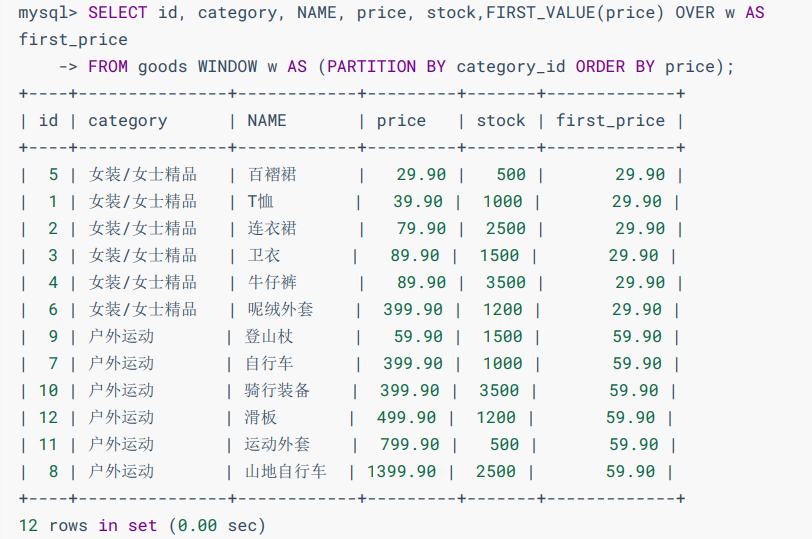
Task: Click the price value 39.90
Action: pyautogui.click(x=418, y=201)
